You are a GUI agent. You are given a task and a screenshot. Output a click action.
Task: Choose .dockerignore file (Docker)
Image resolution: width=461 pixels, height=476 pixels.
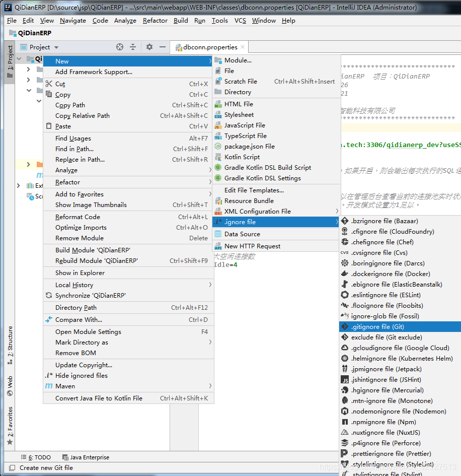tap(400, 274)
